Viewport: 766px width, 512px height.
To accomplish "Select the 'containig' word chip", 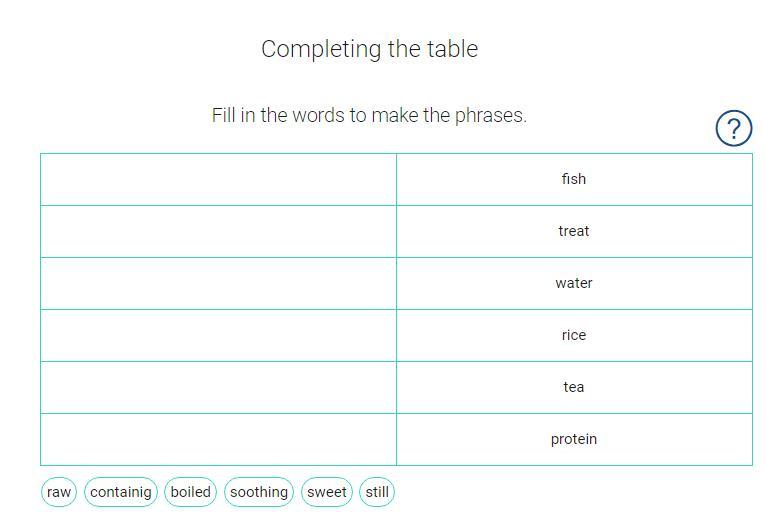I will pyautogui.click(x=121, y=492).
